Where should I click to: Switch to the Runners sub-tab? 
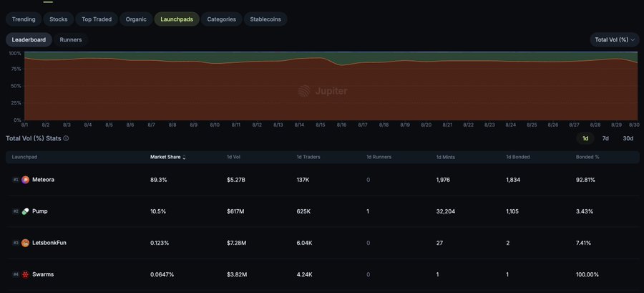click(x=71, y=40)
